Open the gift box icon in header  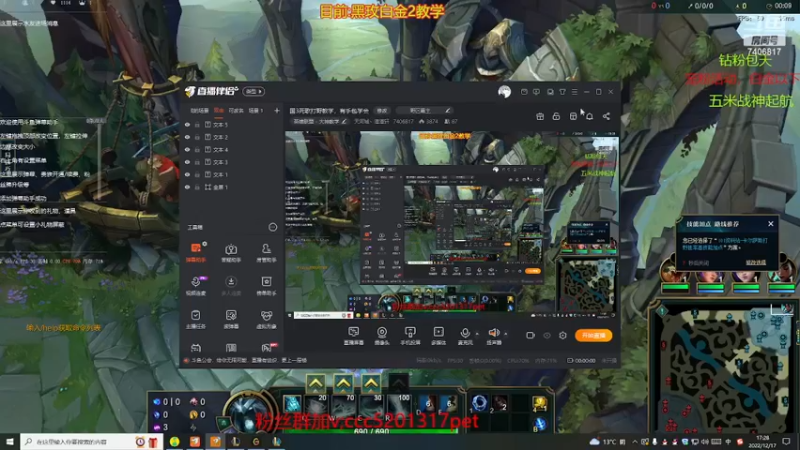pyautogui.click(x=540, y=117)
